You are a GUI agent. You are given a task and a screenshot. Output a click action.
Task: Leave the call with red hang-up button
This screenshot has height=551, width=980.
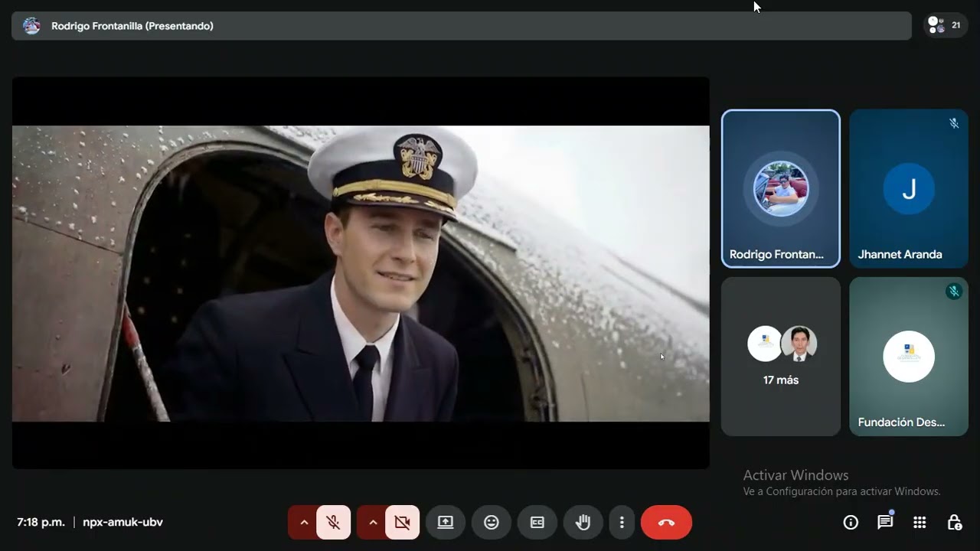tap(666, 523)
